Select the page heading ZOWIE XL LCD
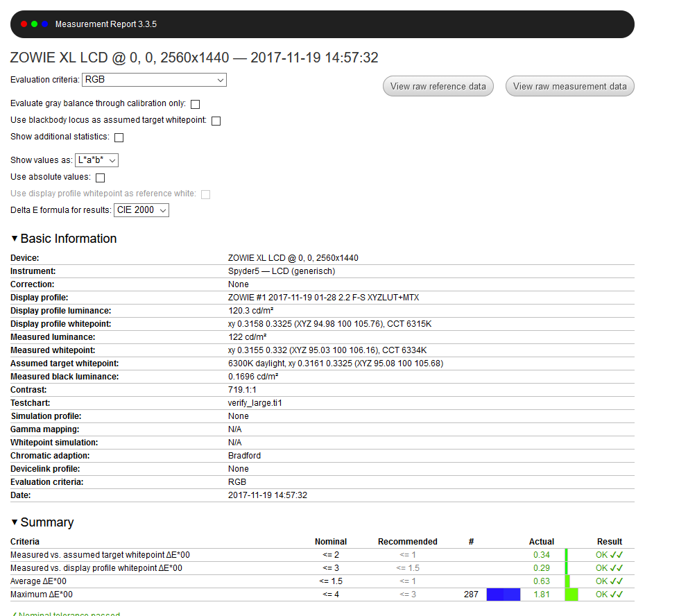 (x=194, y=58)
